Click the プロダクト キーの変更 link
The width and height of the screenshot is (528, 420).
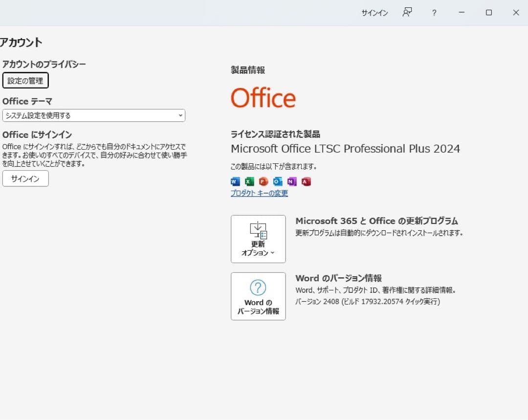tap(259, 193)
